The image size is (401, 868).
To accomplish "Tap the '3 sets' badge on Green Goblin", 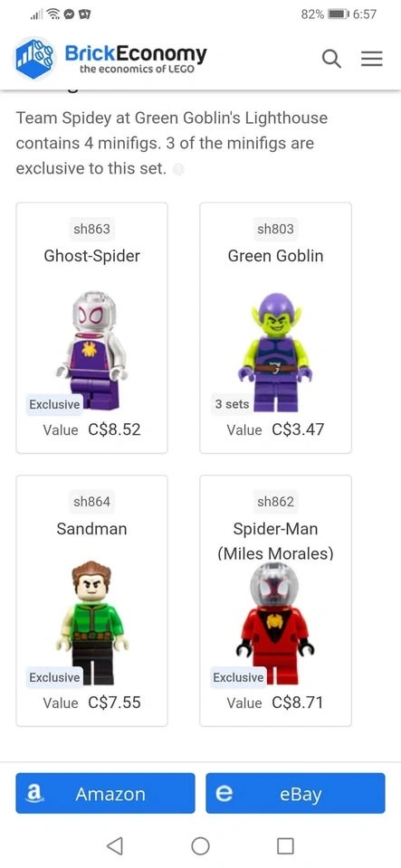I will point(232,404).
